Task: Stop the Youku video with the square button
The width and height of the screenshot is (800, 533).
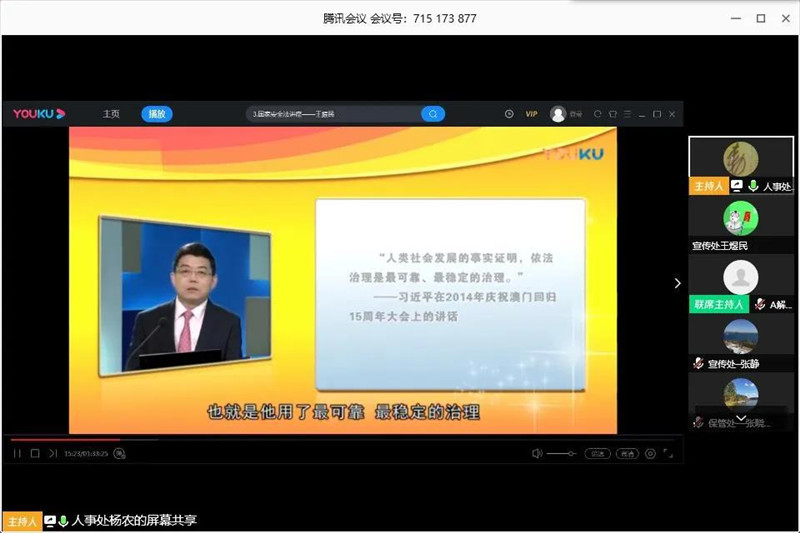Action: coord(35,453)
